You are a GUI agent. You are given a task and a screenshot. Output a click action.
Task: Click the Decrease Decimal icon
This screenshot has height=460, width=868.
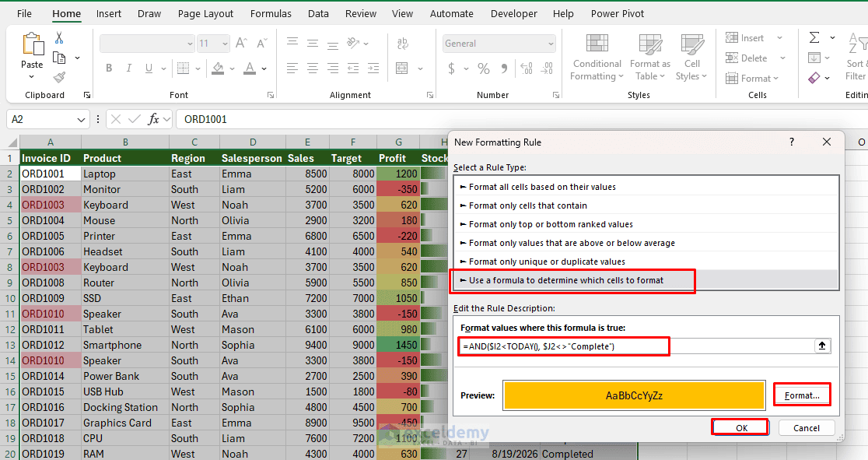click(x=547, y=68)
